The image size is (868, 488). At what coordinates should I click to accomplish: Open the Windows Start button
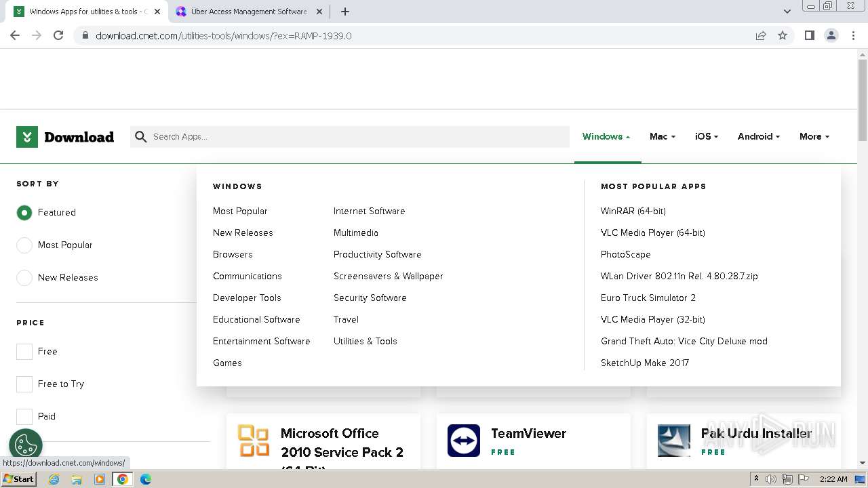point(18,479)
